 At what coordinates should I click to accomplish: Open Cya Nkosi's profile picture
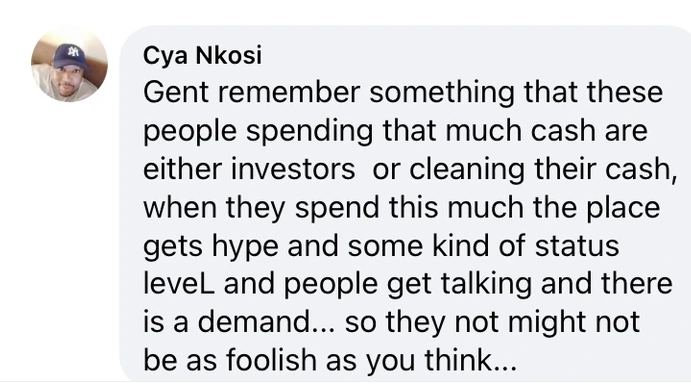click(x=69, y=64)
